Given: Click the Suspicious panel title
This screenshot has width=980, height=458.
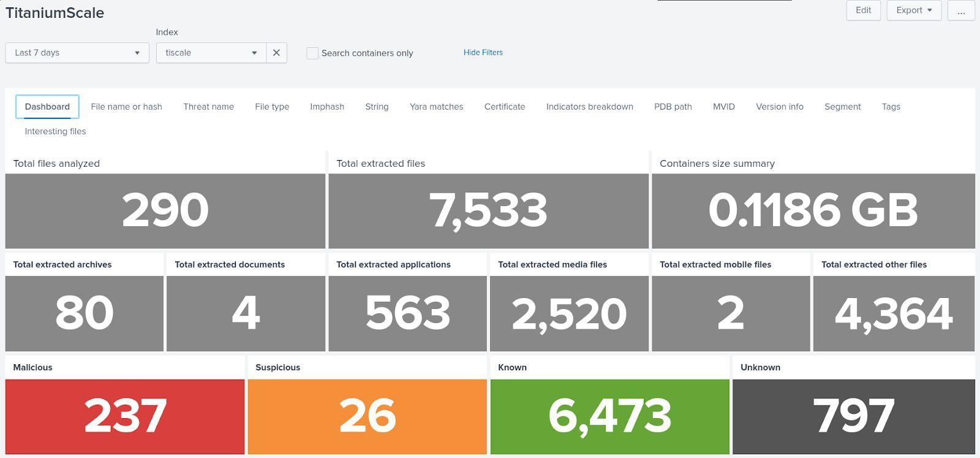Looking at the screenshot, I should coord(277,368).
